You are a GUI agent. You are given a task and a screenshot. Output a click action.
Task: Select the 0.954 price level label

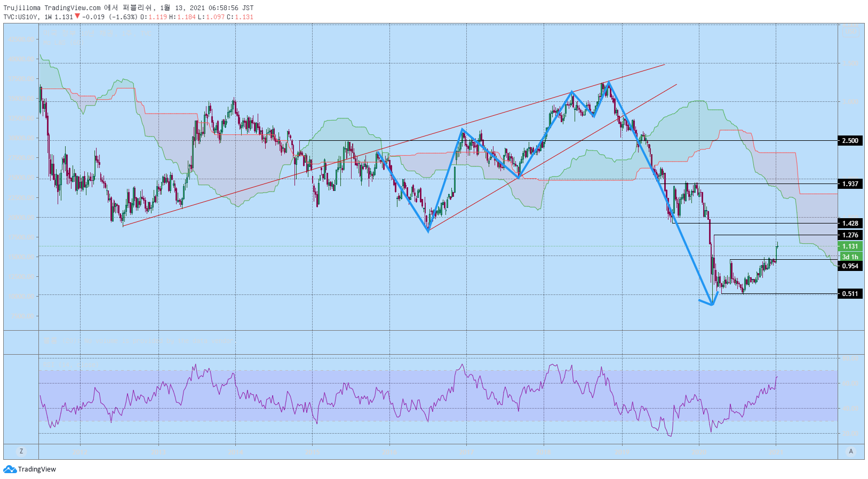click(x=850, y=266)
